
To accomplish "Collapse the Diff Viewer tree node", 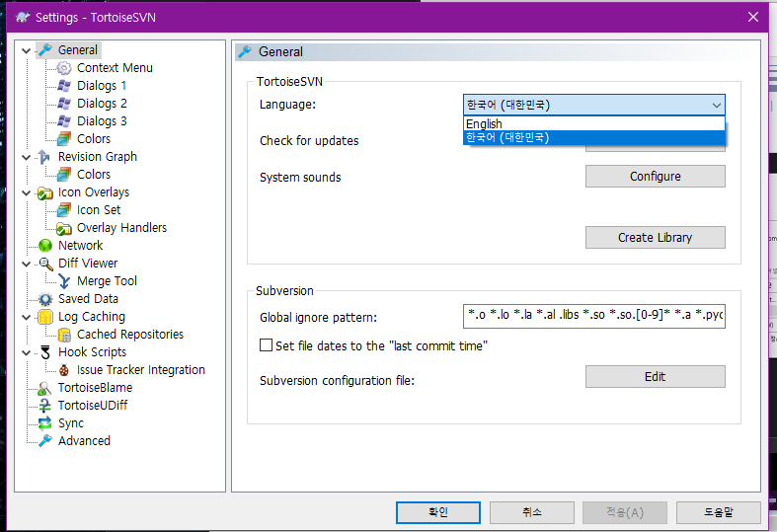I will pyautogui.click(x=27, y=264).
